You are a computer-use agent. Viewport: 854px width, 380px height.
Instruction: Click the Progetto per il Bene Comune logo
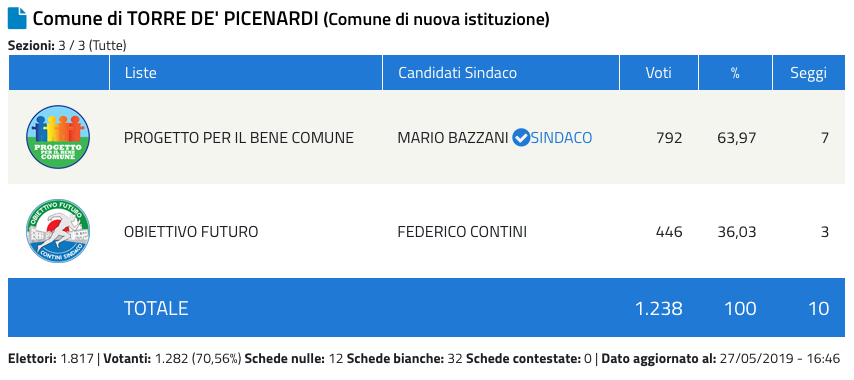[x=58, y=137]
